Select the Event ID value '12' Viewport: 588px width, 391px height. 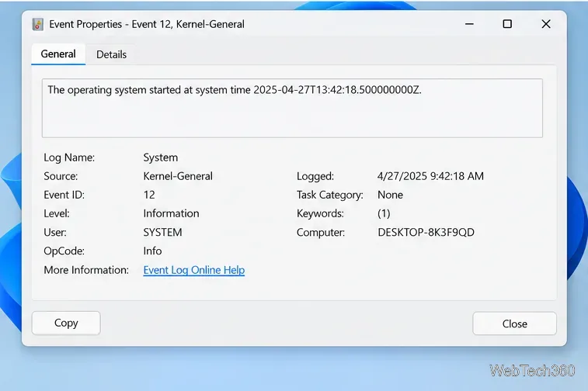pyautogui.click(x=149, y=195)
